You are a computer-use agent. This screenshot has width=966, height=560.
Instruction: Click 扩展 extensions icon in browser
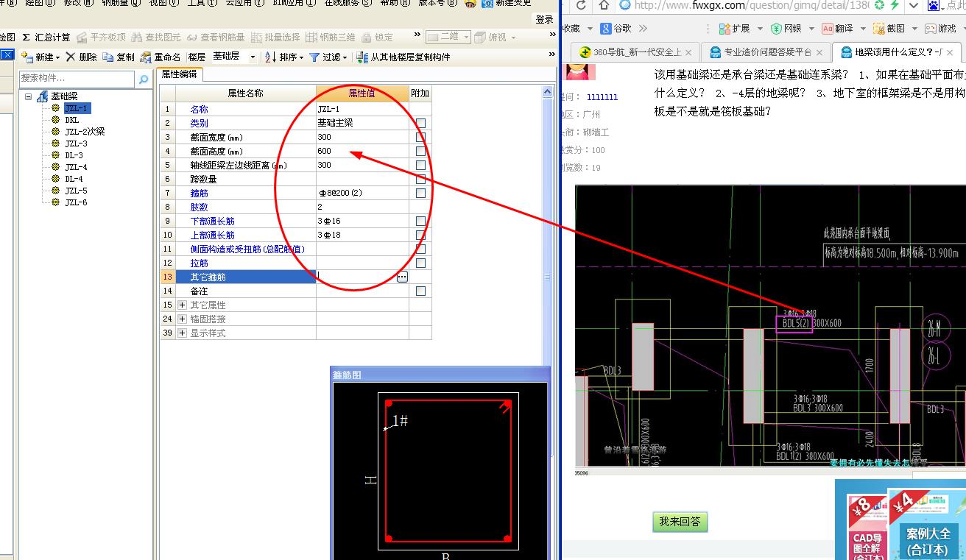[x=724, y=28]
